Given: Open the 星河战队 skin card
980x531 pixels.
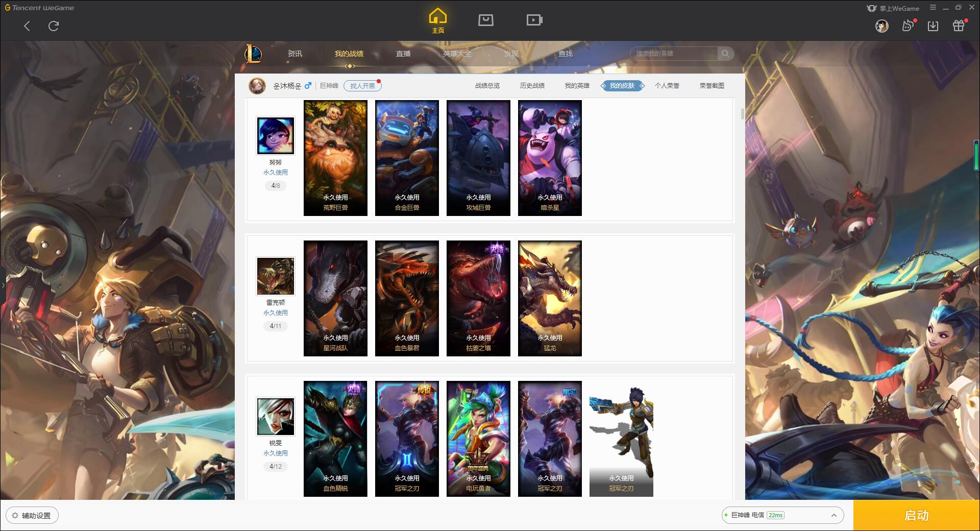Looking at the screenshot, I should [x=335, y=298].
